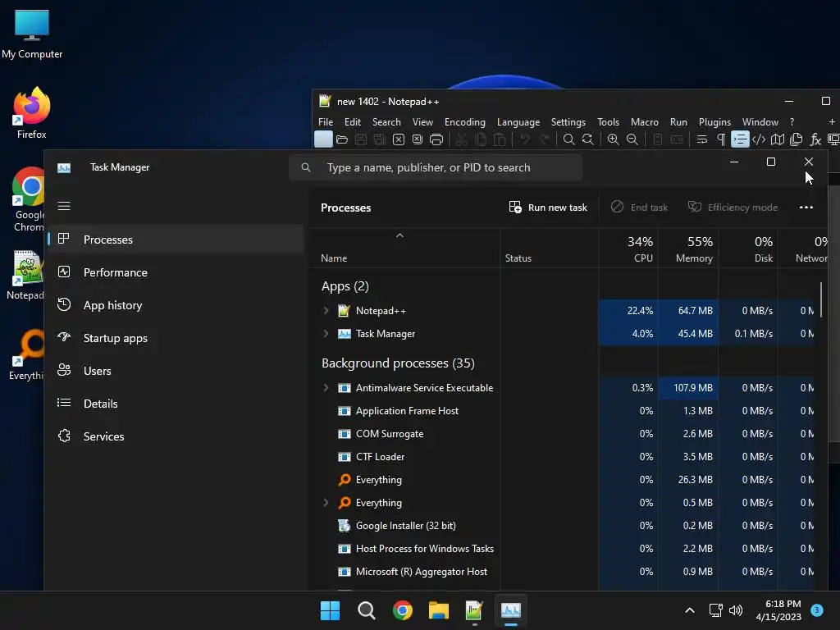The width and height of the screenshot is (840, 630).
Task: Click the Close file icon in Notepad++ toolbar
Action: coord(399,139)
